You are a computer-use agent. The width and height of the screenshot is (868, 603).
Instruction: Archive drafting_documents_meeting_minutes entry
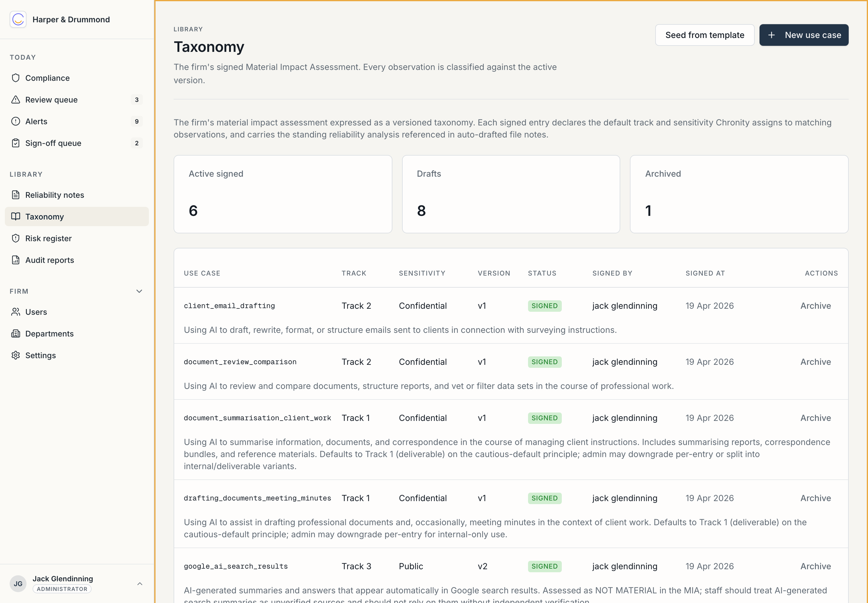816,498
